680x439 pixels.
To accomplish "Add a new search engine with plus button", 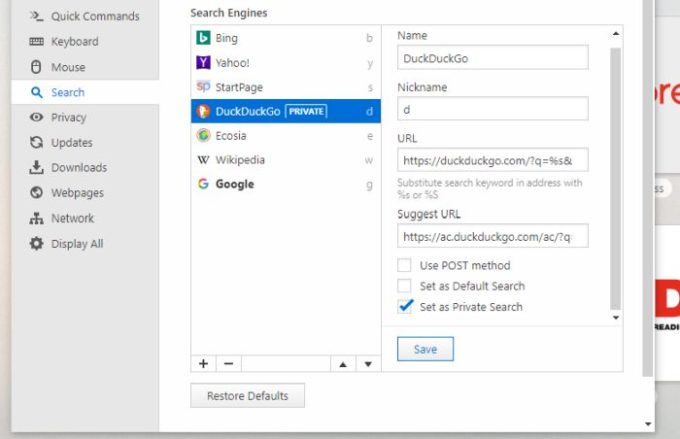I will pyautogui.click(x=204, y=364).
